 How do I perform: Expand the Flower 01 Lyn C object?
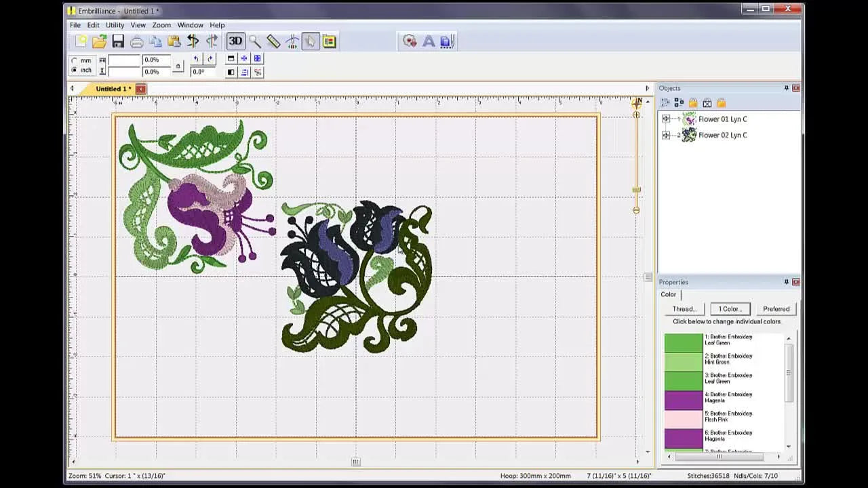pyautogui.click(x=665, y=119)
